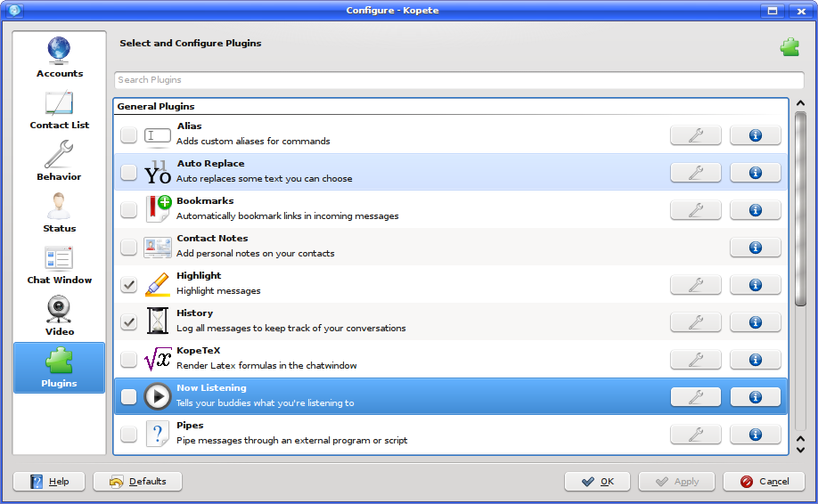818x504 pixels.
Task: Select the Plugins page in sidebar
Action: pos(59,368)
